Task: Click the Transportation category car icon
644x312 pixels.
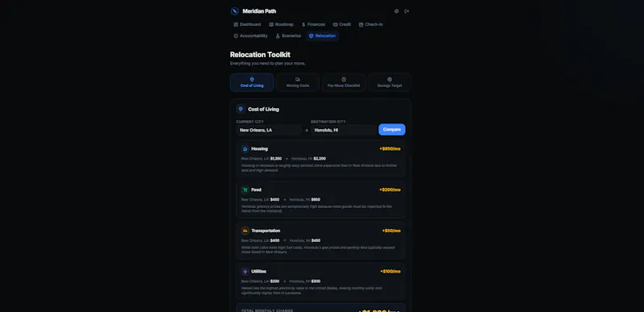Action: tap(246, 231)
